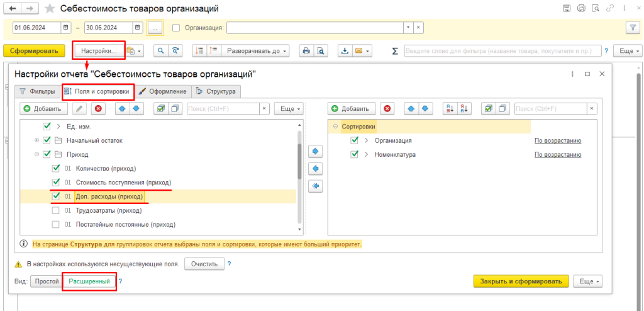Screen dimensions: 644x311
Task: Click the Закрыть и сформировать button
Action: [521, 281]
